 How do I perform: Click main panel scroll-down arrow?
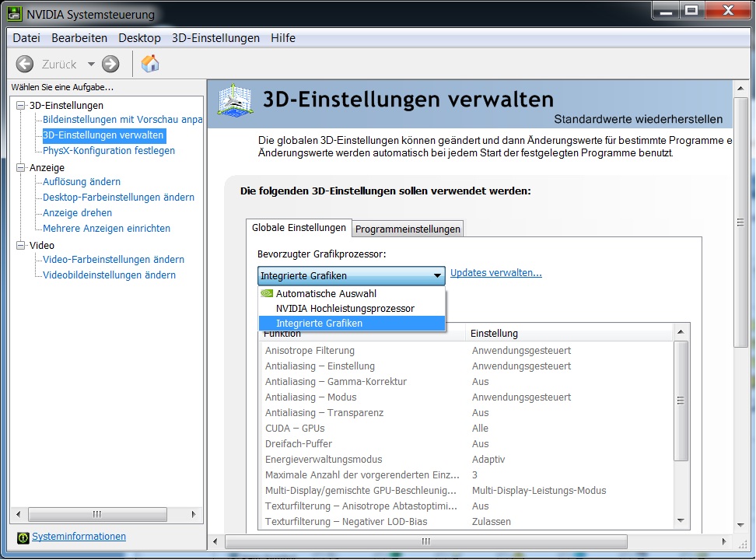pos(740,525)
